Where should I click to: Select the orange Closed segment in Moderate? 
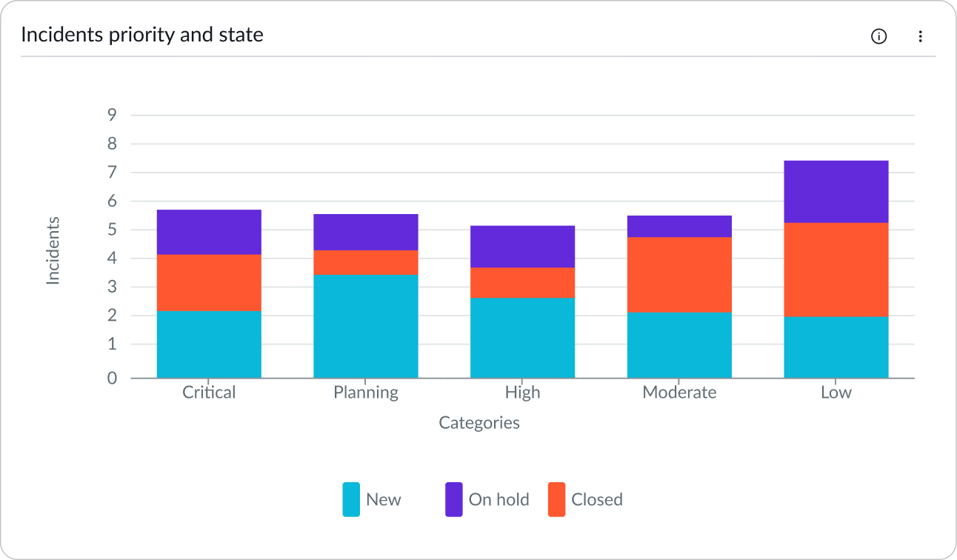click(678, 274)
